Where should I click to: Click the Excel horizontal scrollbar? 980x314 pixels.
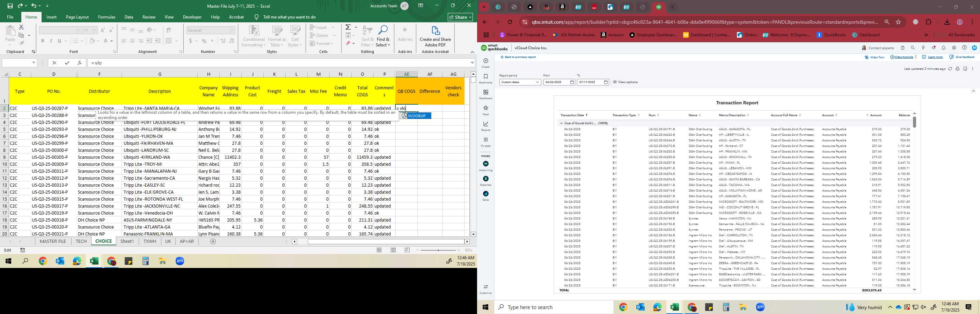tap(386, 242)
